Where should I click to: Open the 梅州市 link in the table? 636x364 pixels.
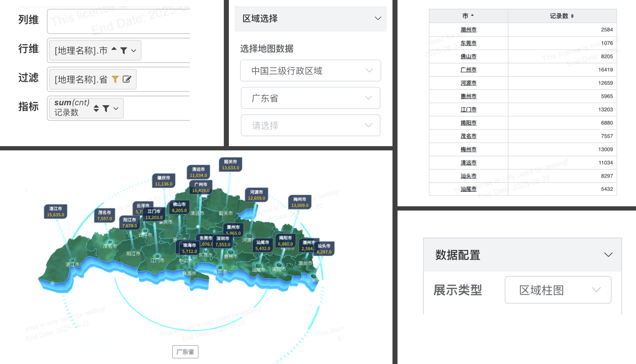pyautogui.click(x=469, y=149)
